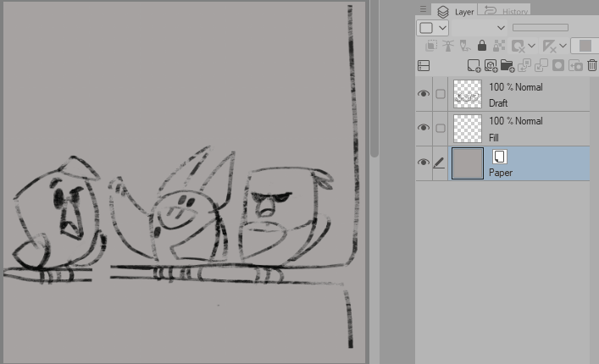The image size is (599, 364).
Task: Click Clip to Layer Below icon
Action: tap(431, 46)
